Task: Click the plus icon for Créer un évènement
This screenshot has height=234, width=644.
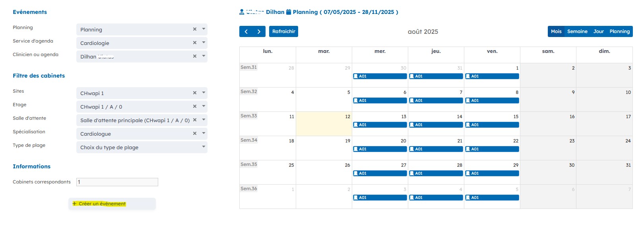Action: [74, 204]
